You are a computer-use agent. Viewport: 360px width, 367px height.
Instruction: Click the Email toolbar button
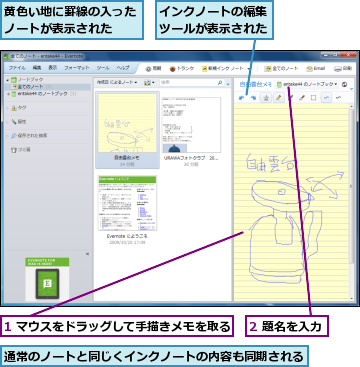pos(316,69)
